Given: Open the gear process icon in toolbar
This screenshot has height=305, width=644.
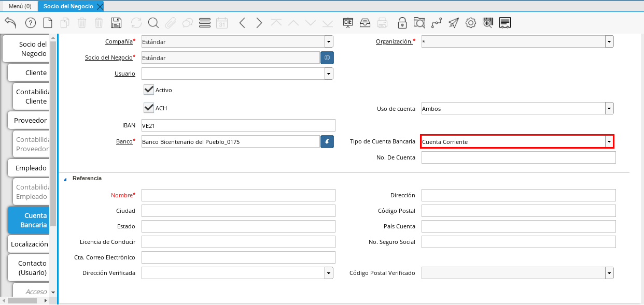Looking at the screenshot, I should tap(471, 23).
